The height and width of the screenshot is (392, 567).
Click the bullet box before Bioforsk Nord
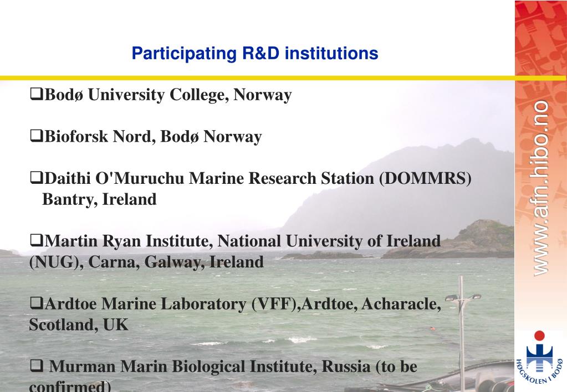[x=36, y=136]
